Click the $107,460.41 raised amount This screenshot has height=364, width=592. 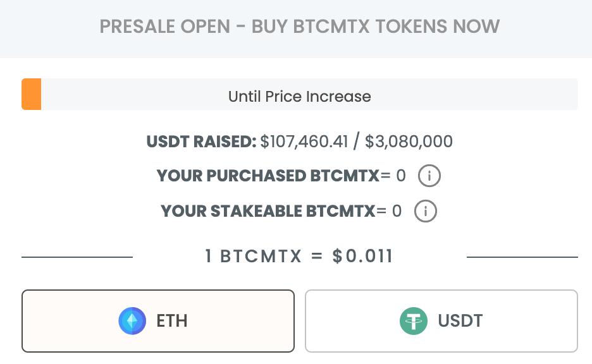click(x=304, y=142)
